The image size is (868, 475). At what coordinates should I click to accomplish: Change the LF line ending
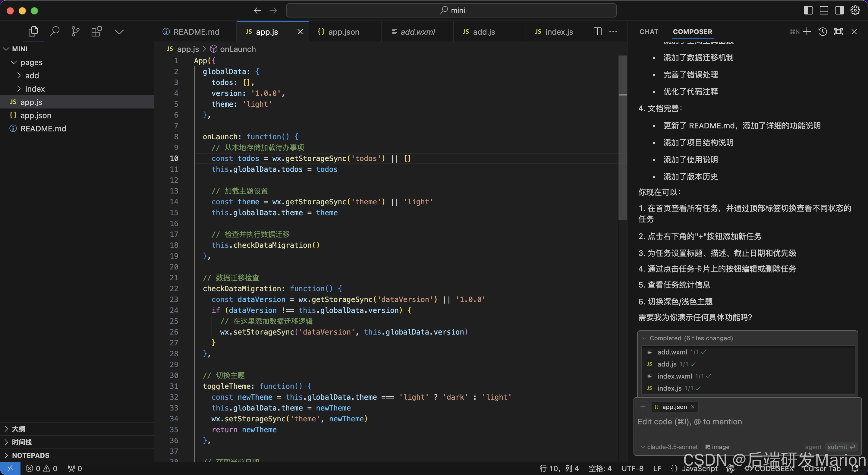point(657,468)
